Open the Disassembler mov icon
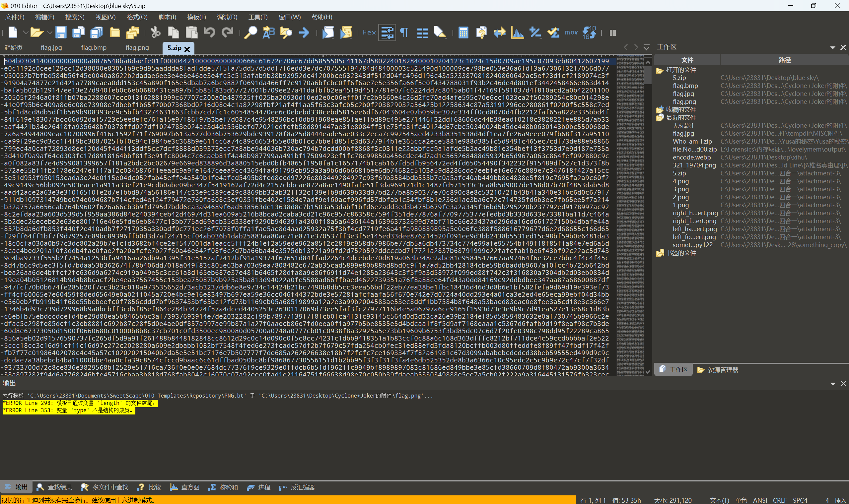Screen dimensions: 849x504 tap(571, 32)
